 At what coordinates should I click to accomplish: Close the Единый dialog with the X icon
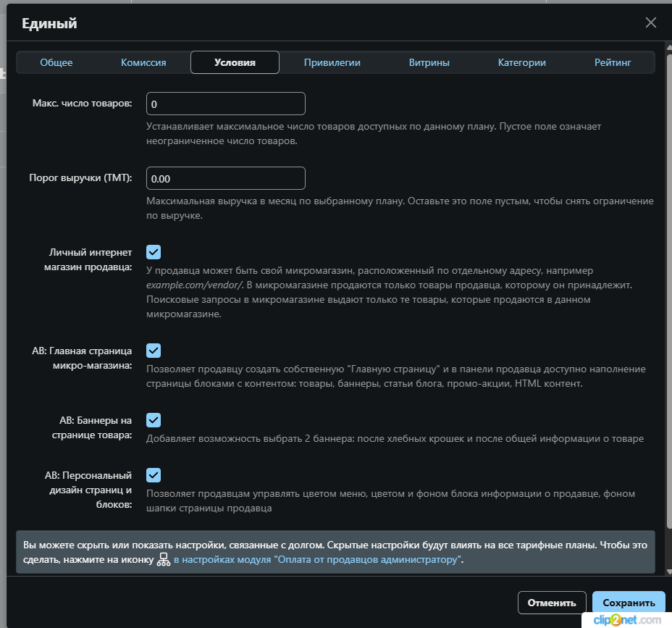pos(650,23)
